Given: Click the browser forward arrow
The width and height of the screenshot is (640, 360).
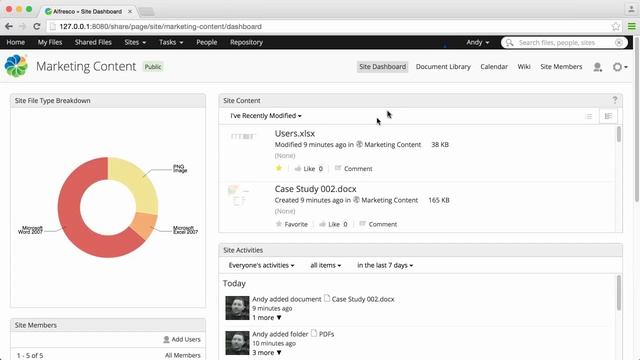Looking at the screenshot, I should click(x=23, y=27).
